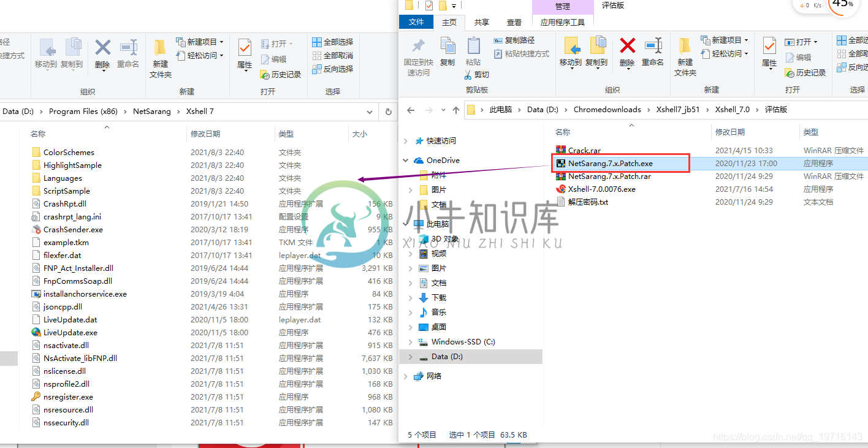The width and height of the screenshot is (868, 448).
Task: Click refresh button in left window address bar
Action: click(x=389, y=112)
